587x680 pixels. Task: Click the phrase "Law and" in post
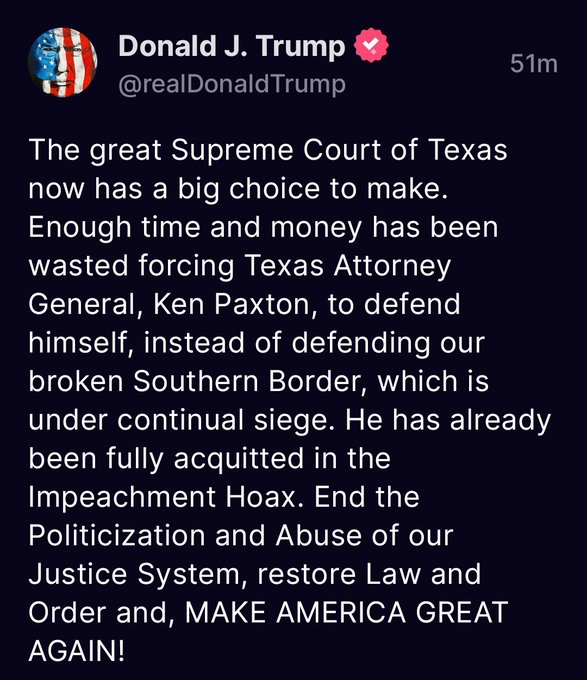(x=423, y=574)
